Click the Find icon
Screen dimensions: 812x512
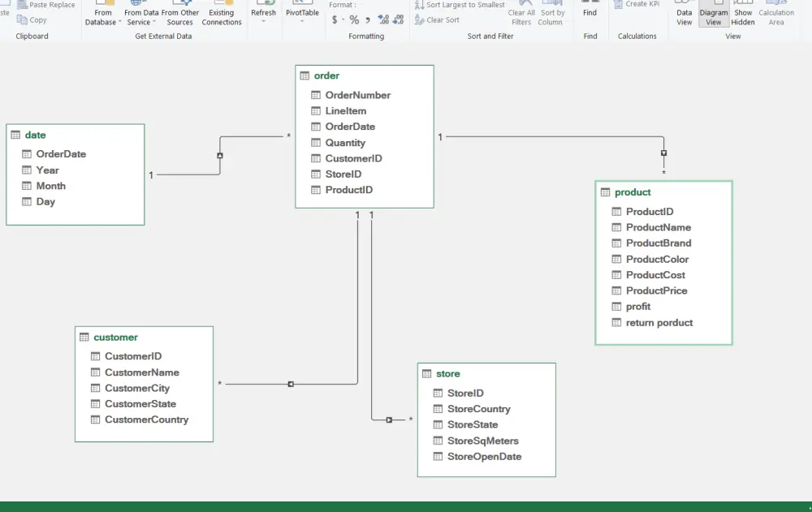coord(590,11)
